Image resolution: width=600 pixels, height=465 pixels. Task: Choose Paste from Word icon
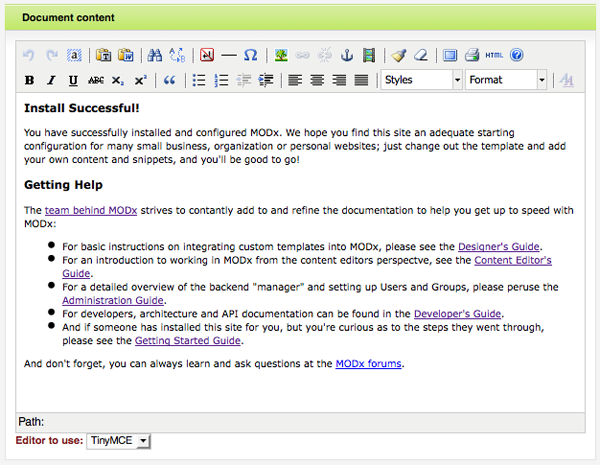coord(126,55)
